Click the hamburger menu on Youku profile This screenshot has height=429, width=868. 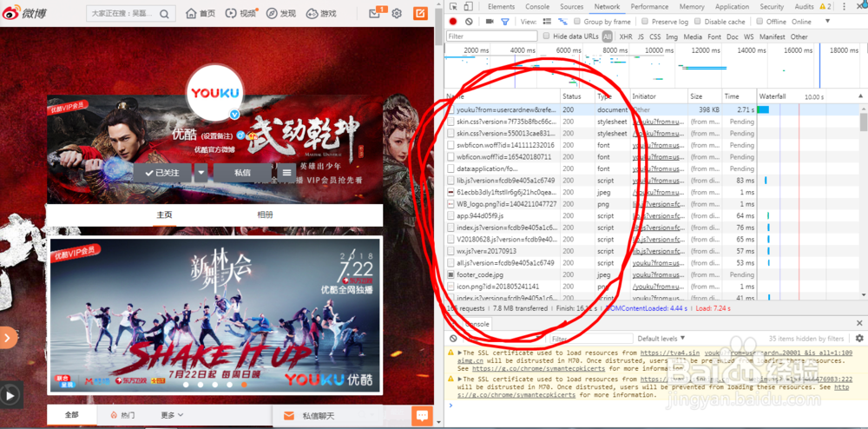click(x=286, y=173)
